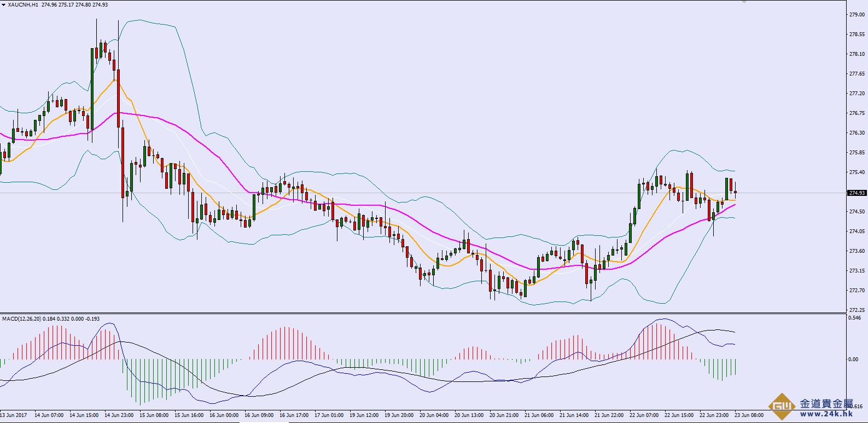868x423 pixels.
Task: Click the 273.15 price scale label
Action: 857,271
